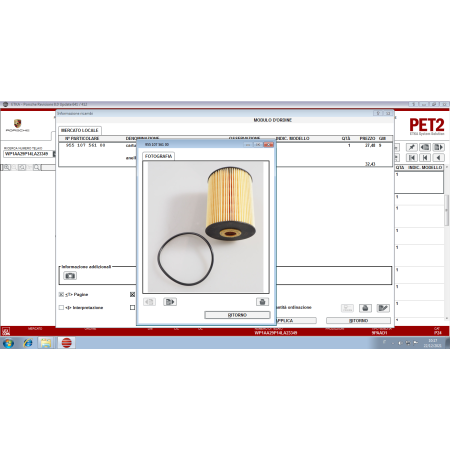This screenshot has height=450, width=450.
Task: Close the photo dialog
Action: pyautogui.click(x=268, y=144)
